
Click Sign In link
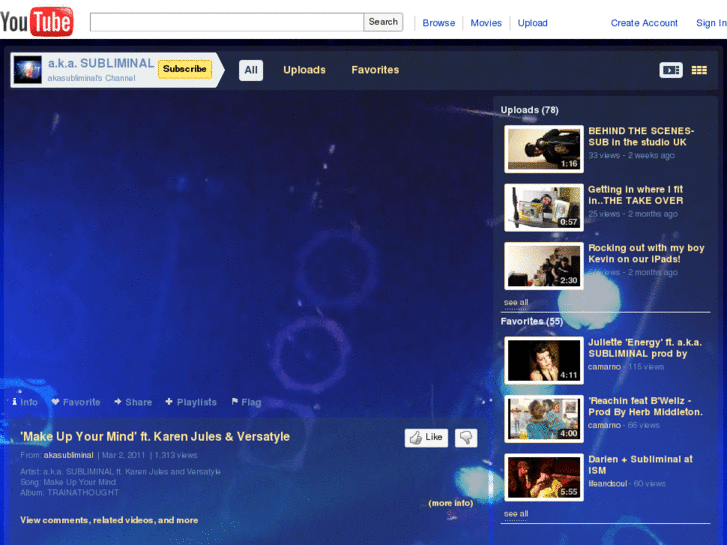click(711, 23)
